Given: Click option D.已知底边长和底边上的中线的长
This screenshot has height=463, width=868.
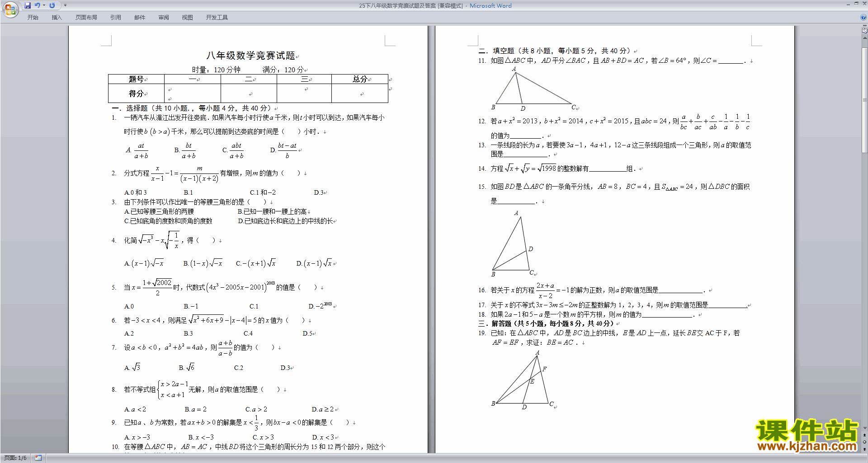Looking at the screenshot, I should point(286,221).
